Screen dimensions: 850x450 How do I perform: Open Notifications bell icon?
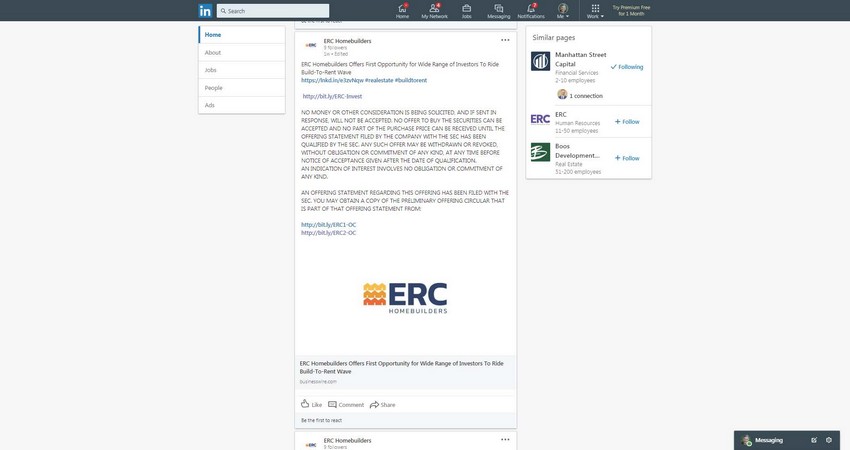(x=531, y=11)
